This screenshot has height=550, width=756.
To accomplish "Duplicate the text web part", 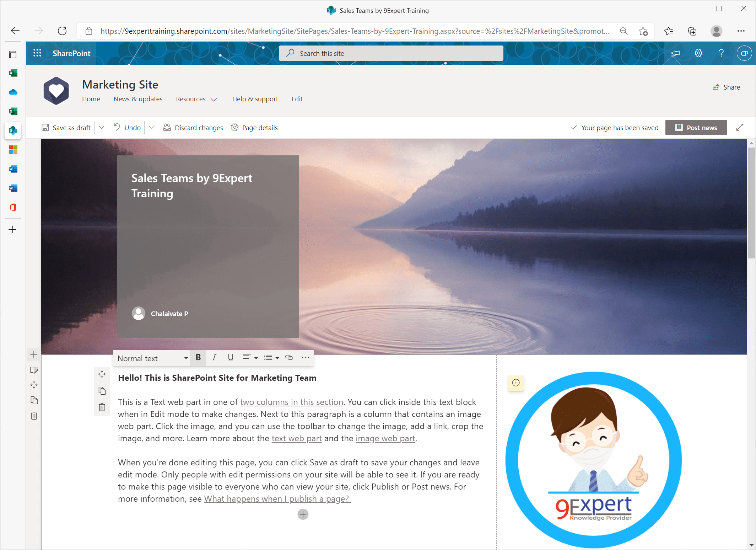I will pyautogui.click(x=102, y=391).
